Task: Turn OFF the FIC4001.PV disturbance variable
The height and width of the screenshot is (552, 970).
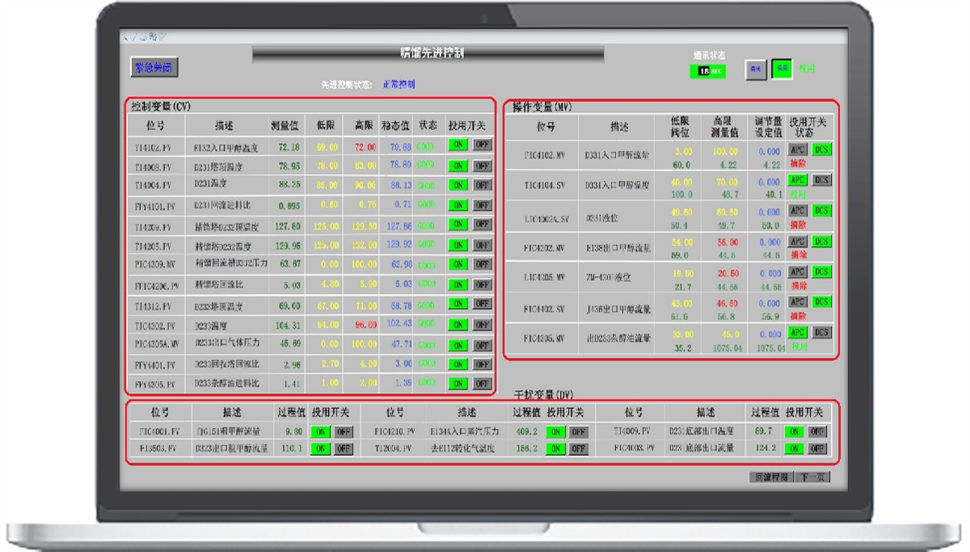Action: (344, 433)
